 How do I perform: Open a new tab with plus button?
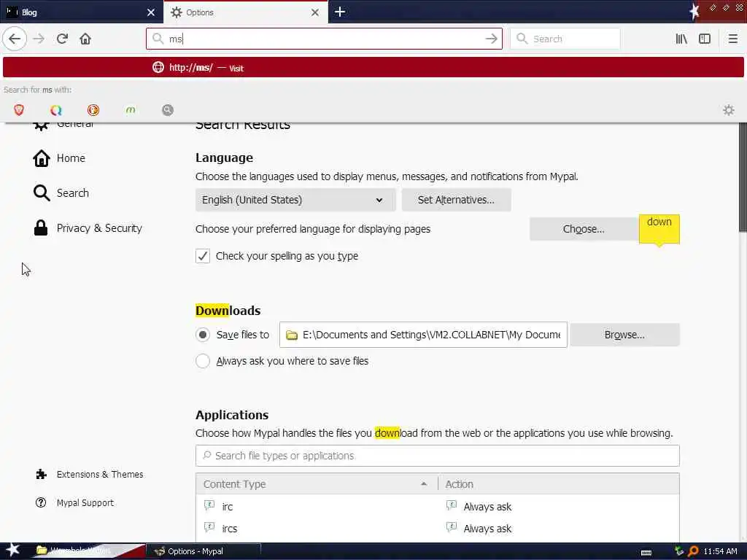click(x=340, y=12)
